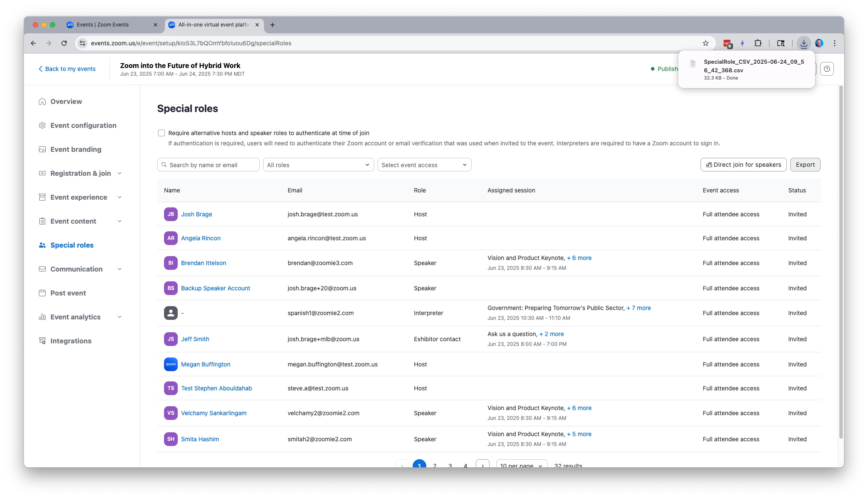Expand the Event analytics menu chevron
868x499 pixels.
[120, 317]
